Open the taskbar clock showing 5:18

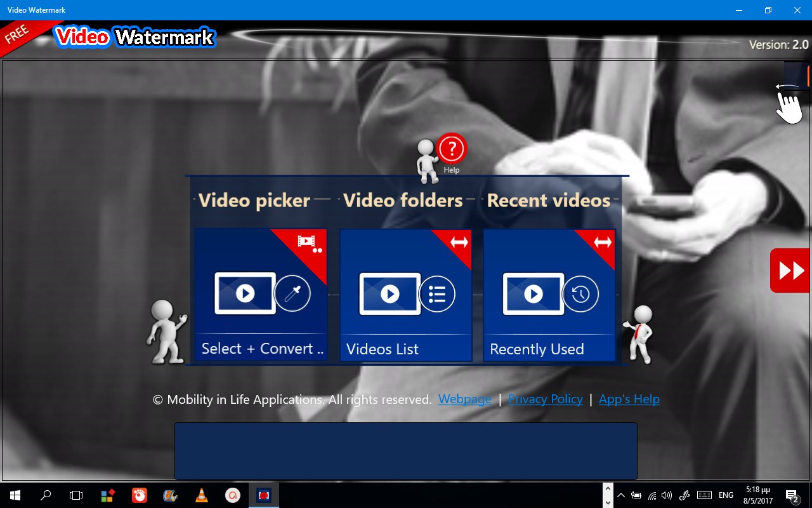tap(757, 495)
